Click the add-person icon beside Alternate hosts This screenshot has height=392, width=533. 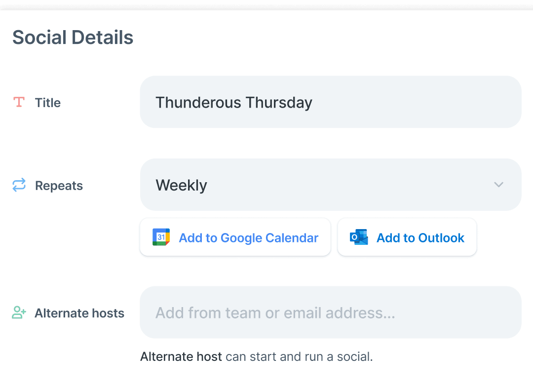point(19,312)
